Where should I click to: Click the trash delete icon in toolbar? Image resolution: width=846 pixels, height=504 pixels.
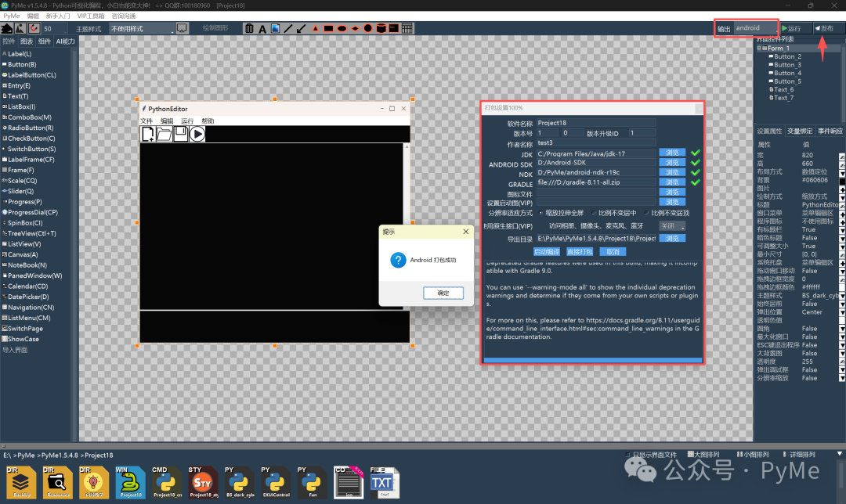(x=249, y=28)
